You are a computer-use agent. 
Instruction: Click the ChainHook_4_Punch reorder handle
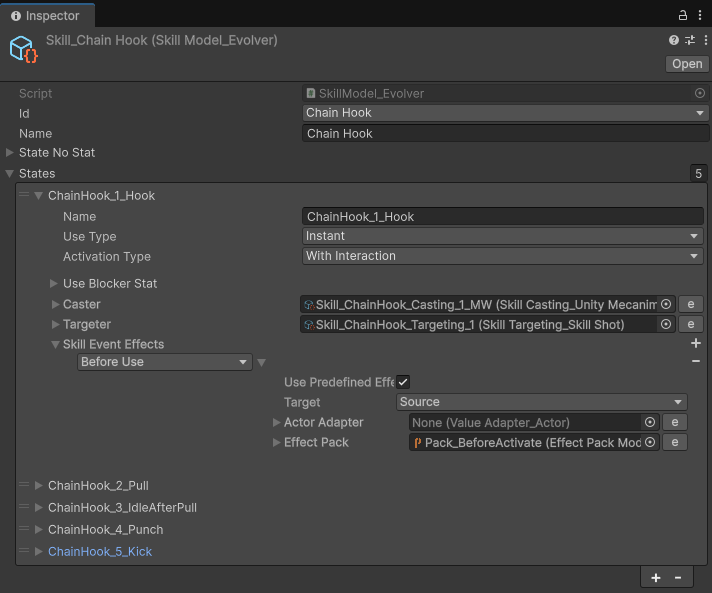(24, 529)
